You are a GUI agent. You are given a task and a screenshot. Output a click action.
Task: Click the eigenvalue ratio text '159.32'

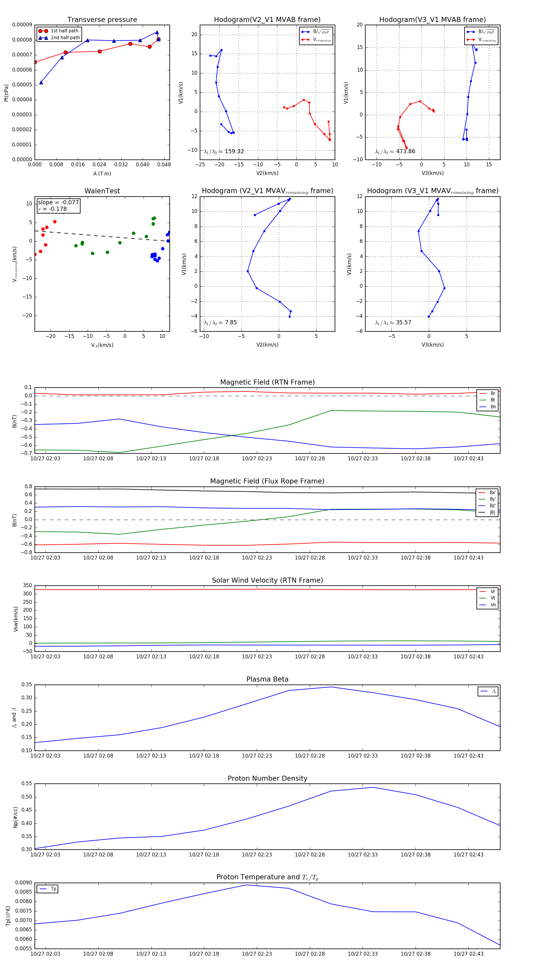(234, 151)
